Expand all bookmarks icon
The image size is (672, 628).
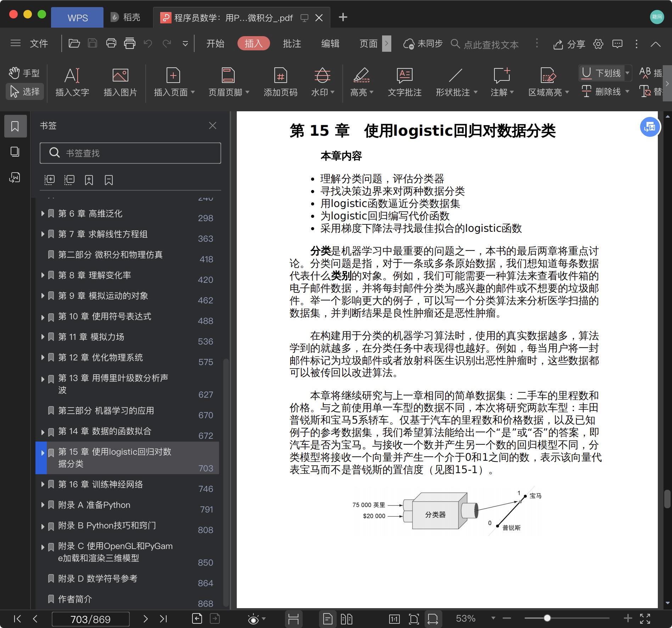pos(50,180)
